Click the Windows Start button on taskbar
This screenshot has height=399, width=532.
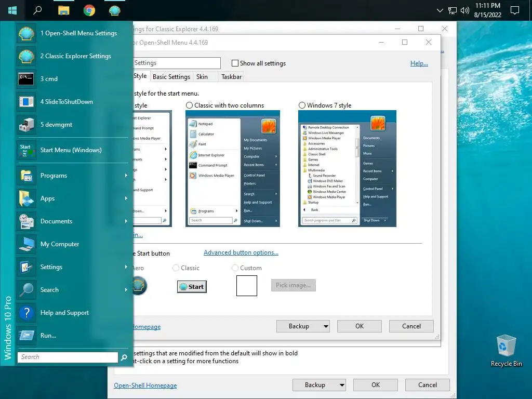tap(12, 10)
